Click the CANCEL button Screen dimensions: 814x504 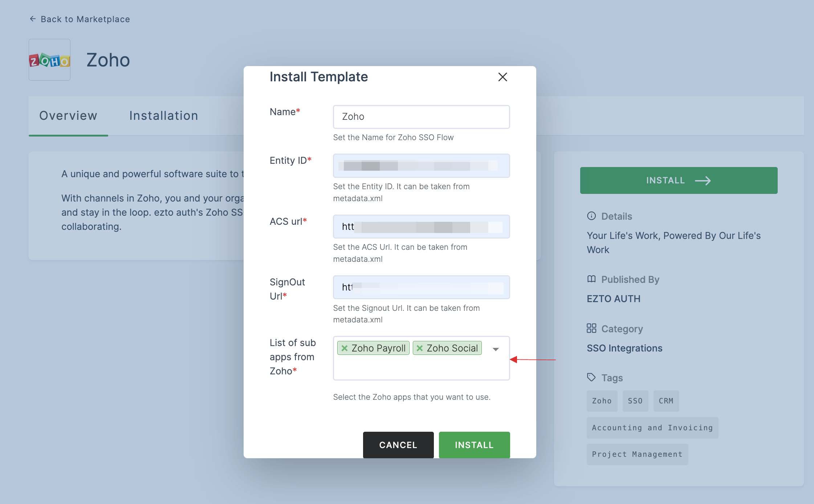tap(398, 444)
